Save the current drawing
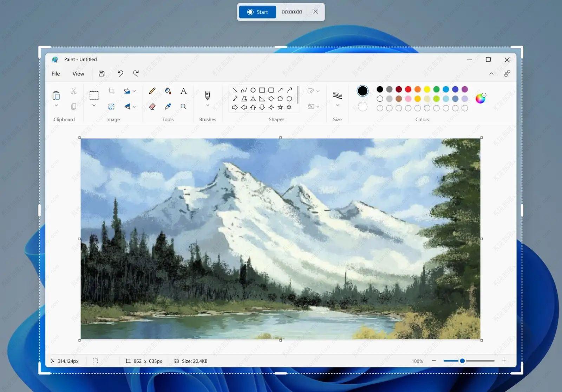This screenshot has width=562, height=392. 101,74
